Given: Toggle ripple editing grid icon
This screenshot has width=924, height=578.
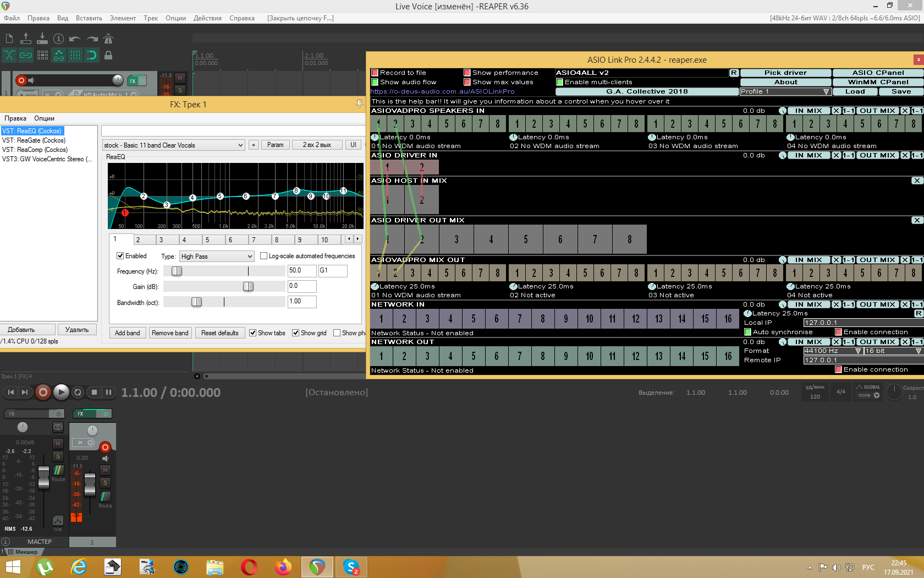Looking at the screenshot, I should coord(42,55).
